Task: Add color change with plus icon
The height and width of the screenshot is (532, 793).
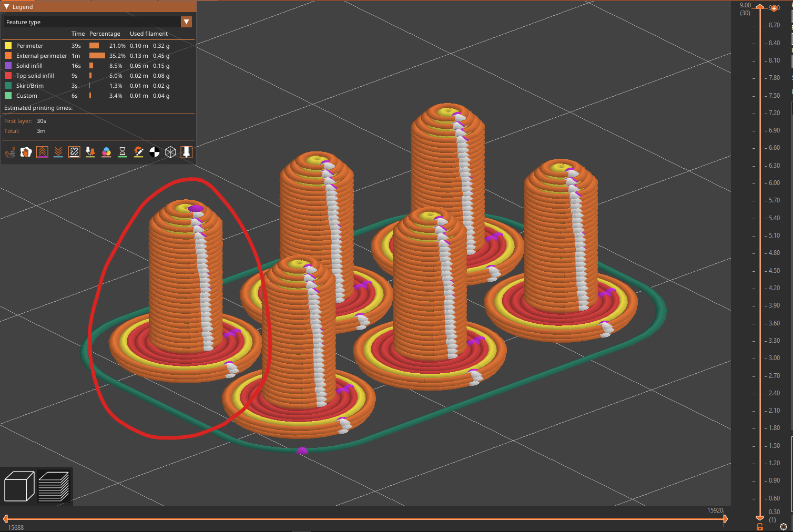Action: pyautogui.click(x=774, y=8)
